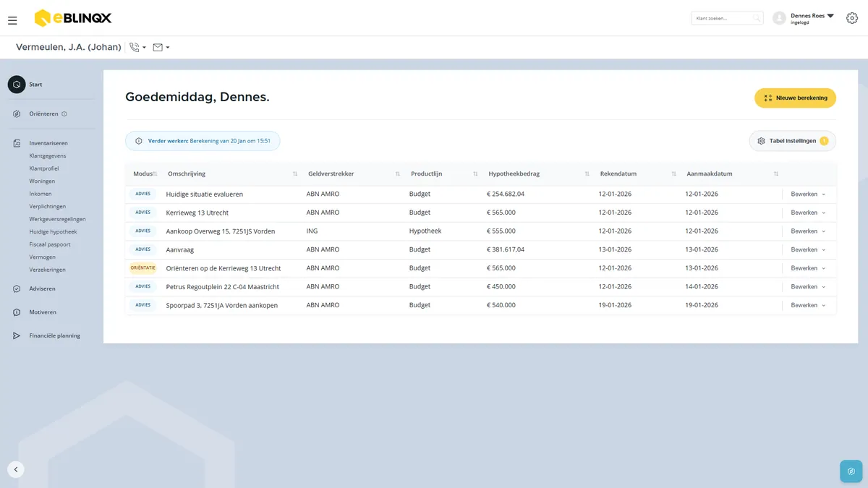Click the Inventariseren sidebar icon
Image resolution: width=868 pixels, height=488 pixels.
click(17, 143)
